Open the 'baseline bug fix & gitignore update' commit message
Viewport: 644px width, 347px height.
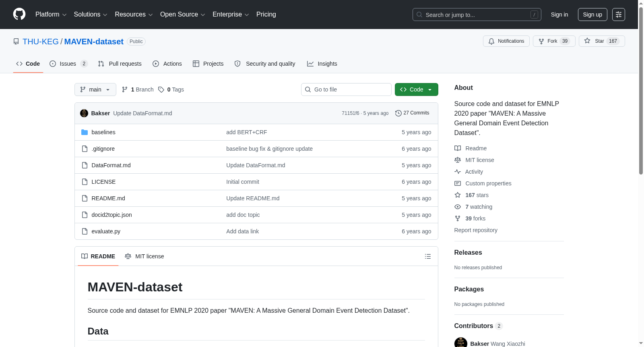coord(269,149)
